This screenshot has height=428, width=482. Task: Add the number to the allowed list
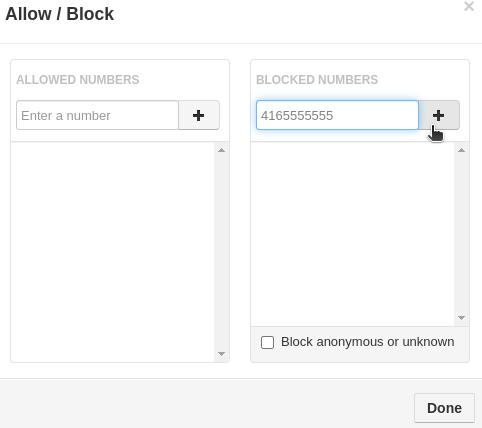point(199,115)
